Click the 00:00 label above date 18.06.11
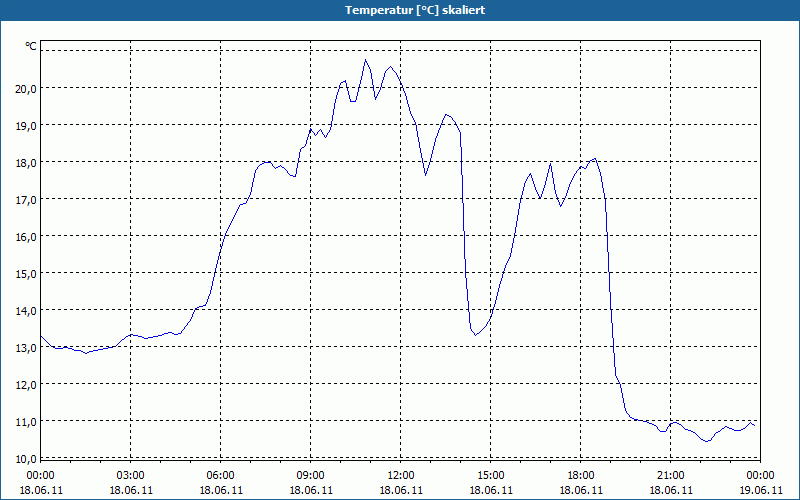 coord(41,476)
